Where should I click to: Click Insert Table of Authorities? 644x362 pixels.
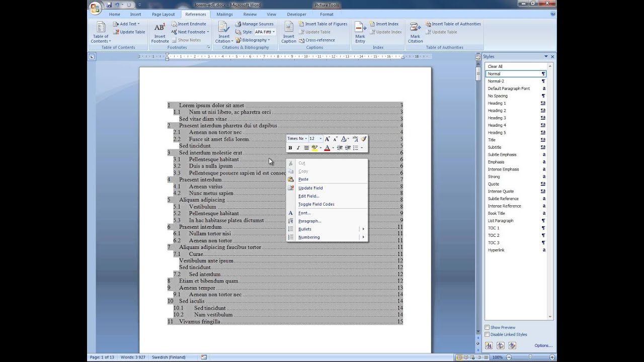coord(453,24)
